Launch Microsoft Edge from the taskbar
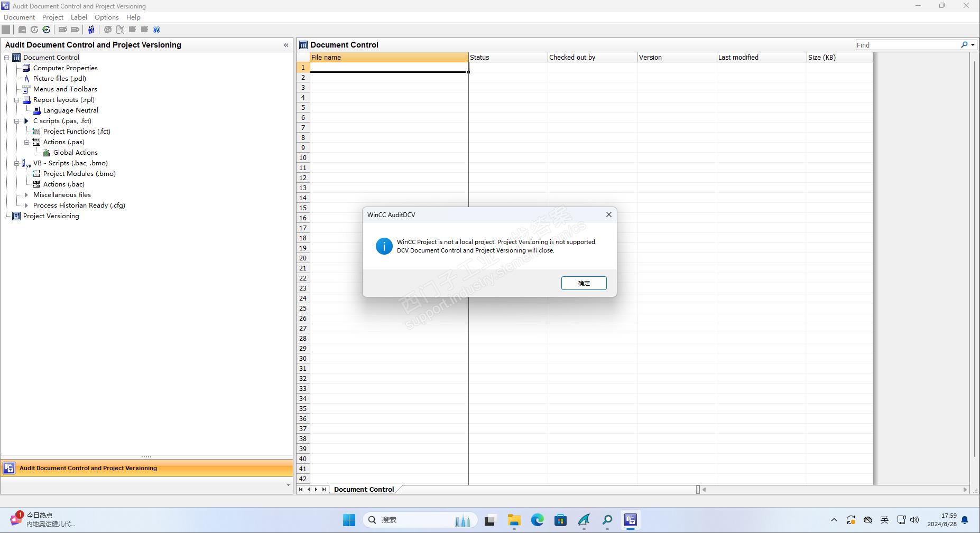Screen dimensions: 980x533 pyautogui.click(x=538, y=520)
